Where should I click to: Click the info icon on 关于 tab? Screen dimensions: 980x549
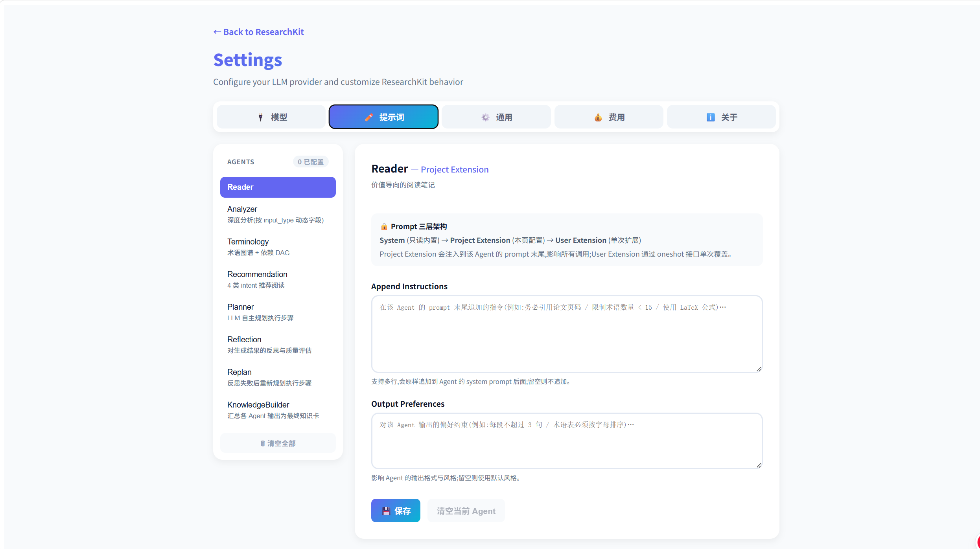tap(711, 117)
